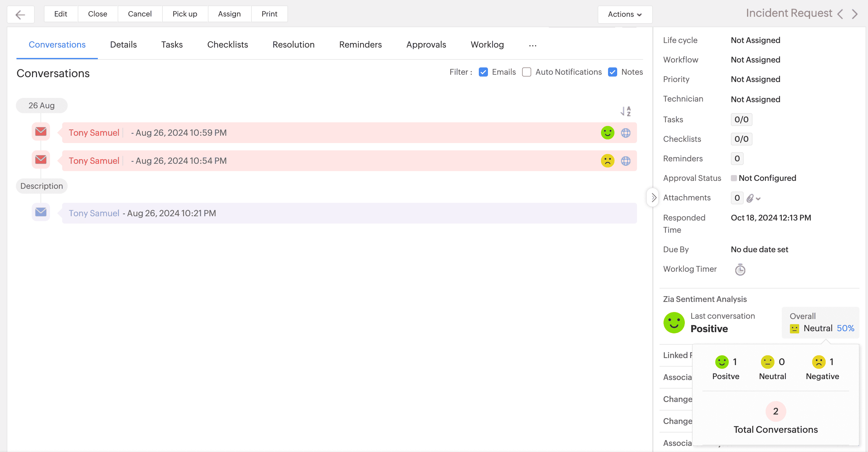Enable the Auto Notifications filter
The image size is (868, 452).
pos(526,72)
